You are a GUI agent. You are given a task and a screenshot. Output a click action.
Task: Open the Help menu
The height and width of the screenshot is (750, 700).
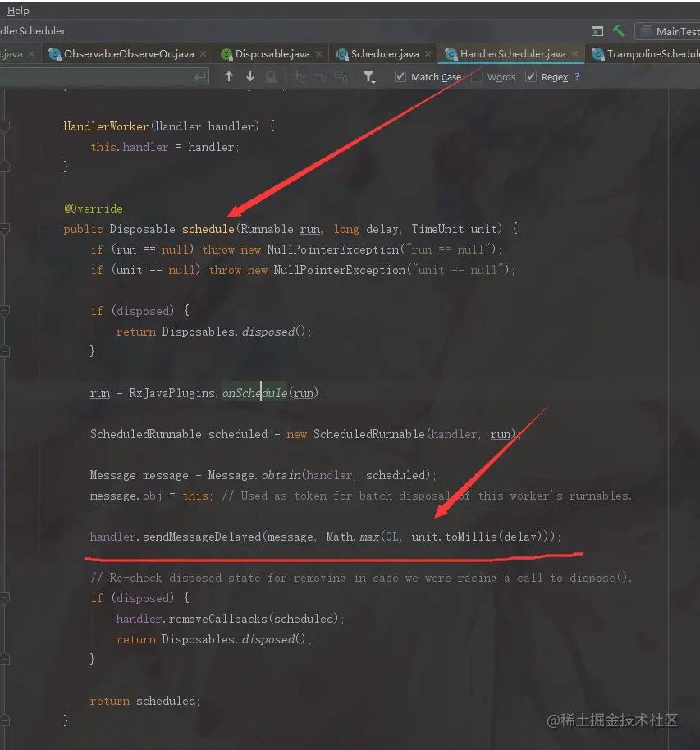[18, 10]
